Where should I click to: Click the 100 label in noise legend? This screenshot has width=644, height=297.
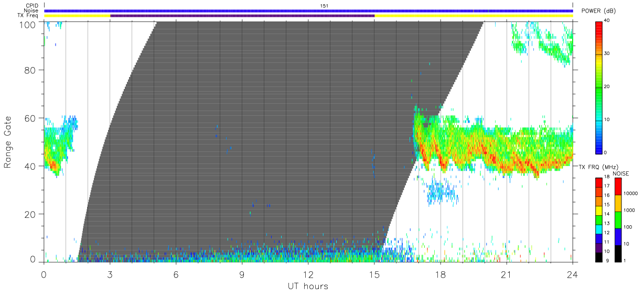pos(628,227)
